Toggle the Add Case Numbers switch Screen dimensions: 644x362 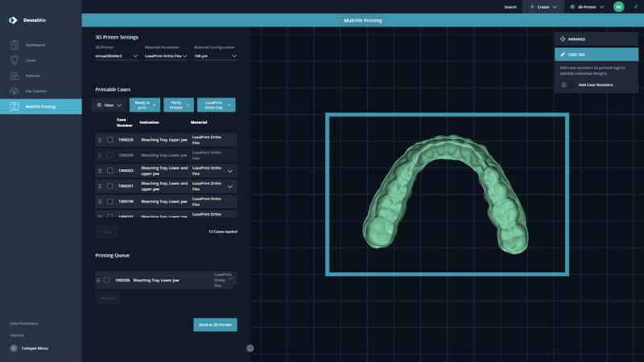click(567, 84)
